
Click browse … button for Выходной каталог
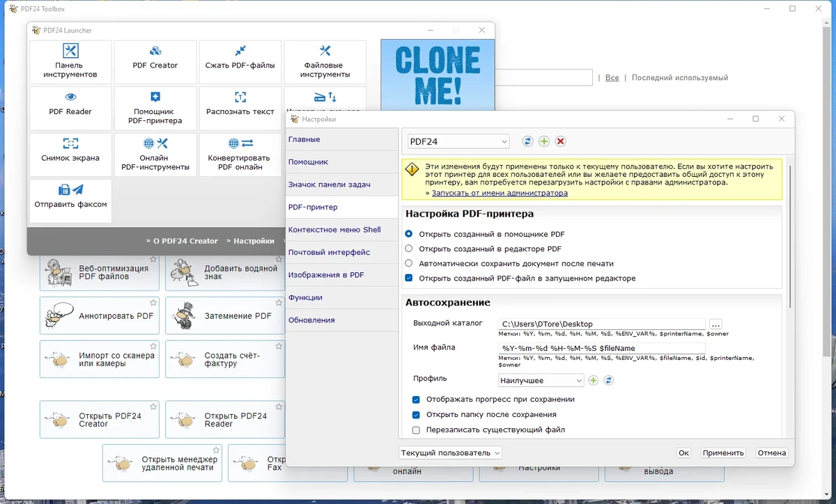pyautogui.click(x=715, y=324)
